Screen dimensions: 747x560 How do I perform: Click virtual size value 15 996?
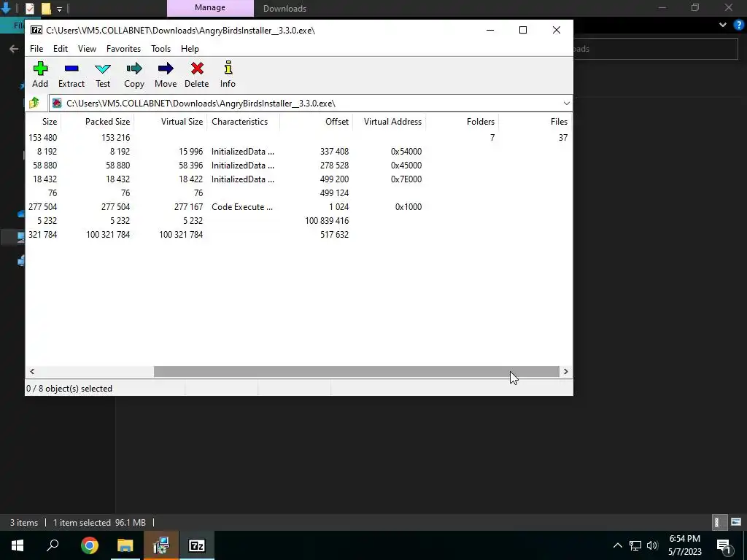190,152
